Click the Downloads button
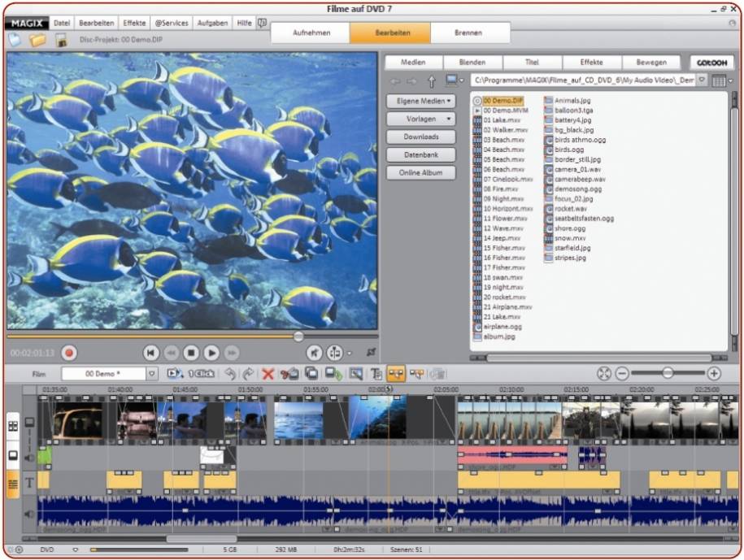 click(x=421, y=137)
